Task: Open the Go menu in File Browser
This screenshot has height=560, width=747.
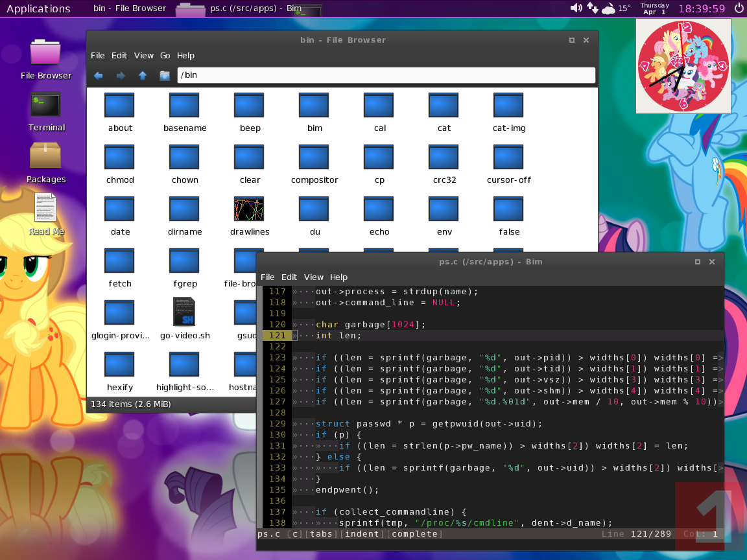Action: pos(165,56)
